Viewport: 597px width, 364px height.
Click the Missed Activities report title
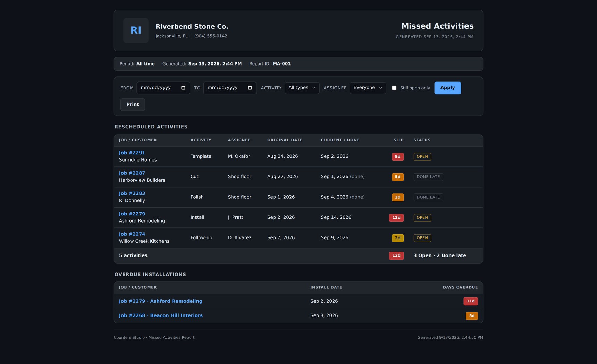[x=437, y=26]
